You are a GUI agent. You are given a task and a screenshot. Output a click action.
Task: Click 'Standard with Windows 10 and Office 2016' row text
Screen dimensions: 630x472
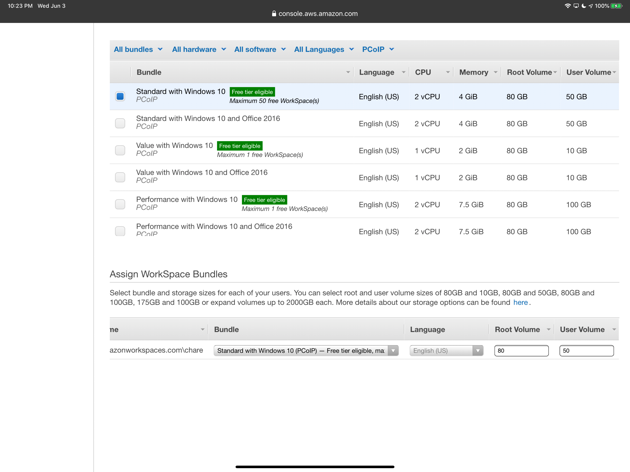point(208,119)
